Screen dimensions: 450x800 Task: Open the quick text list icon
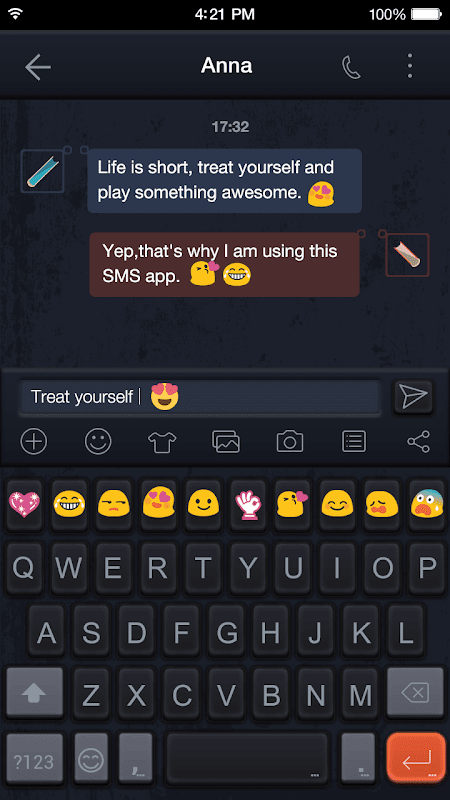pyautogui.click(x=354, y=441)
